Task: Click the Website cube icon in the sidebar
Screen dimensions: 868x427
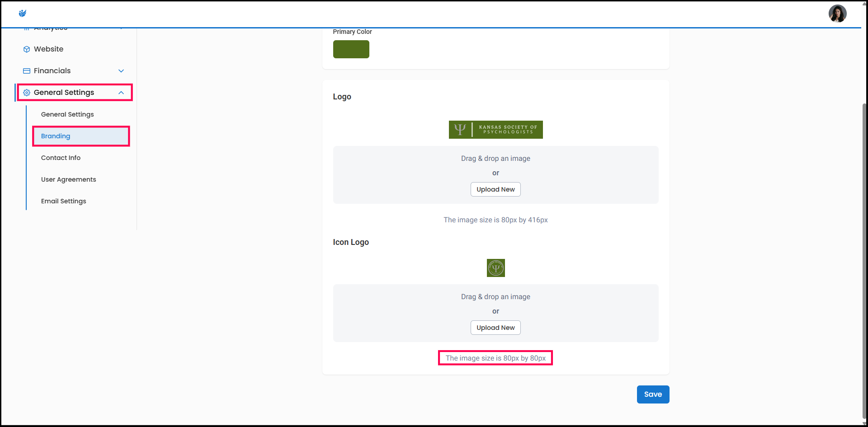Action: click(x=27, y=49)
